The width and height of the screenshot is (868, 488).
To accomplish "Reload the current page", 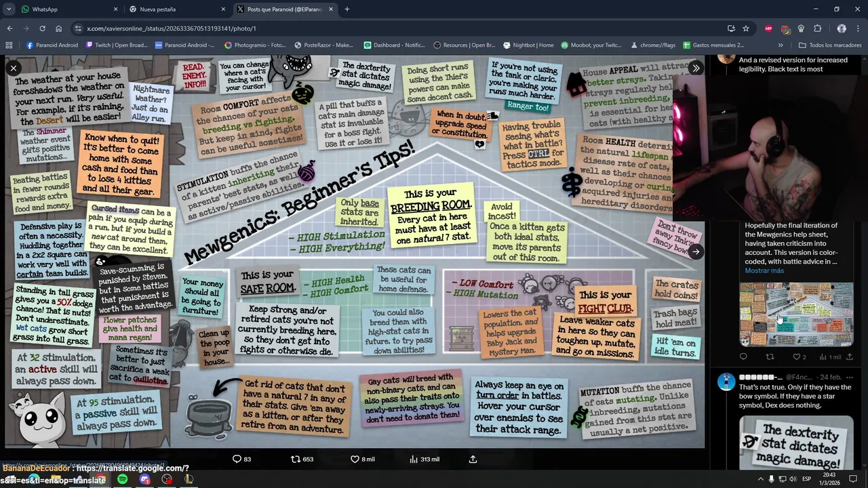I will pyautogui.click(x=42, y=28).
